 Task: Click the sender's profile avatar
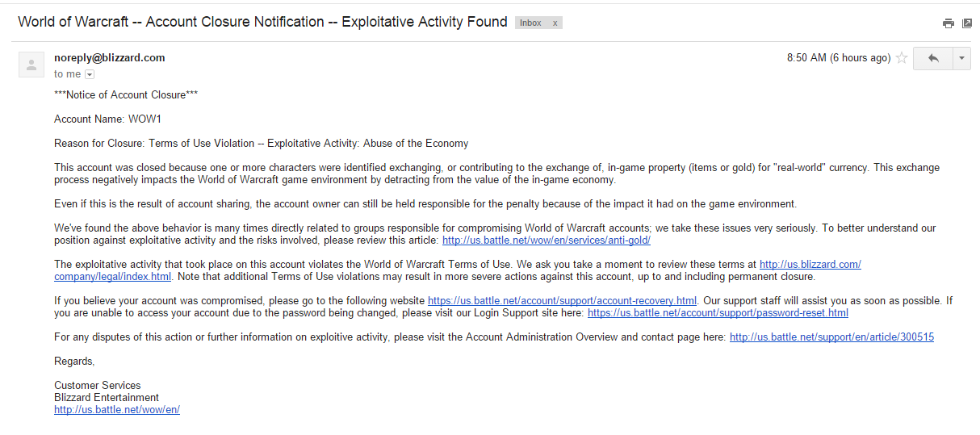click(x=31, y=65)
